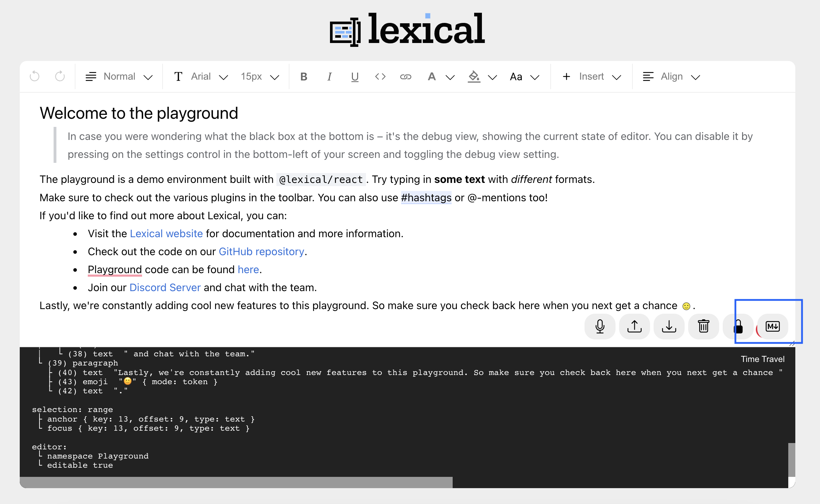820x504 pixels.
Task: Click the import editor state icon
Action: 634,327
